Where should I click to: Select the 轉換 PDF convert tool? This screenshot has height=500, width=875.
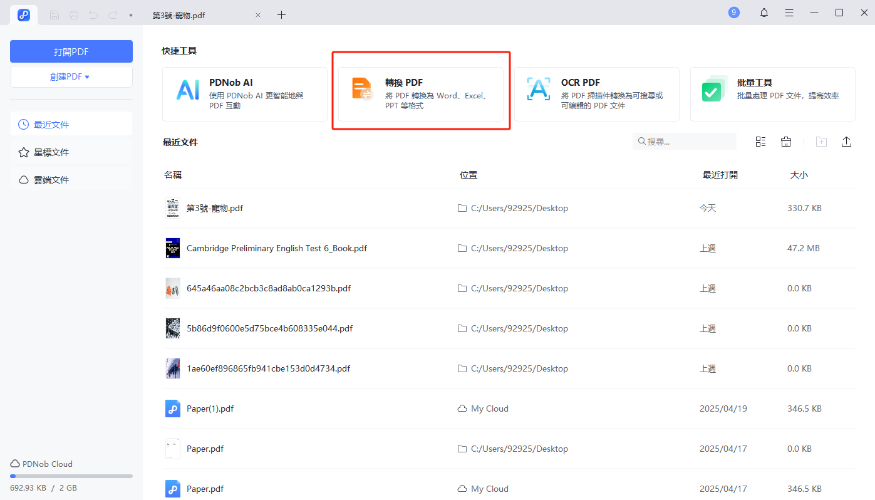[x=420, y=95]
